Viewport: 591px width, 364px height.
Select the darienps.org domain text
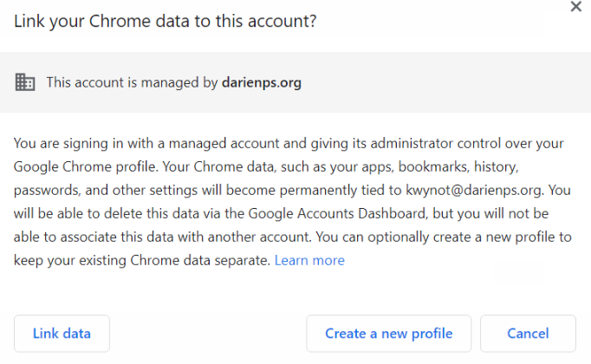coord(262,82)
